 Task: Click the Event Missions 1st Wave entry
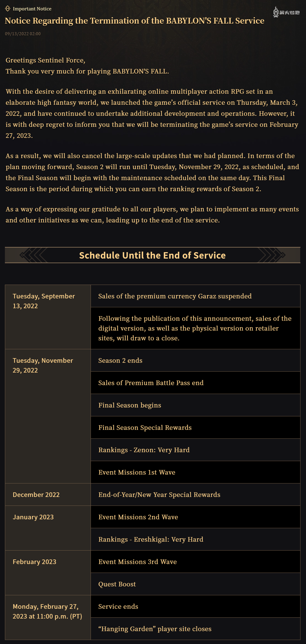click(137, 472)
